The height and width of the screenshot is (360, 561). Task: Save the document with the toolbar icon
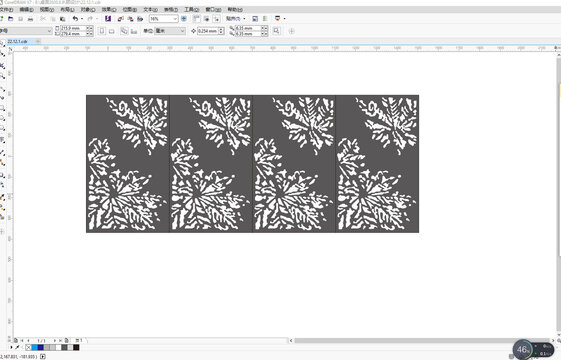pos(21,19)
